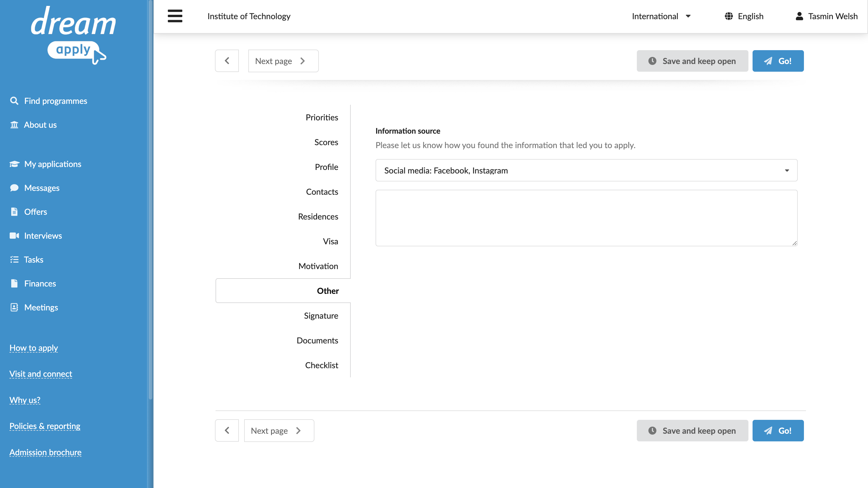Click the Offers document icon
This screenshot has height=488, width=868.
tap(14, 212)
